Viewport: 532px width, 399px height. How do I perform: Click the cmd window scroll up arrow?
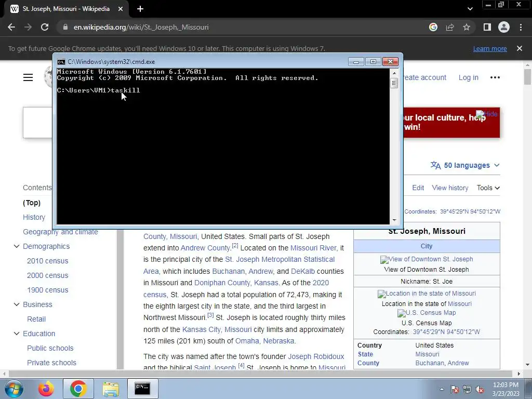pos(394,73)
